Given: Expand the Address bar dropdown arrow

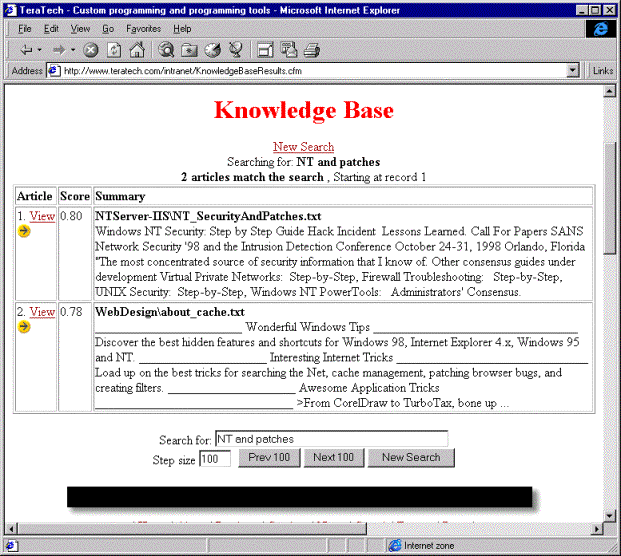Looking at the screenshot, I should click(x=572, y=71).
